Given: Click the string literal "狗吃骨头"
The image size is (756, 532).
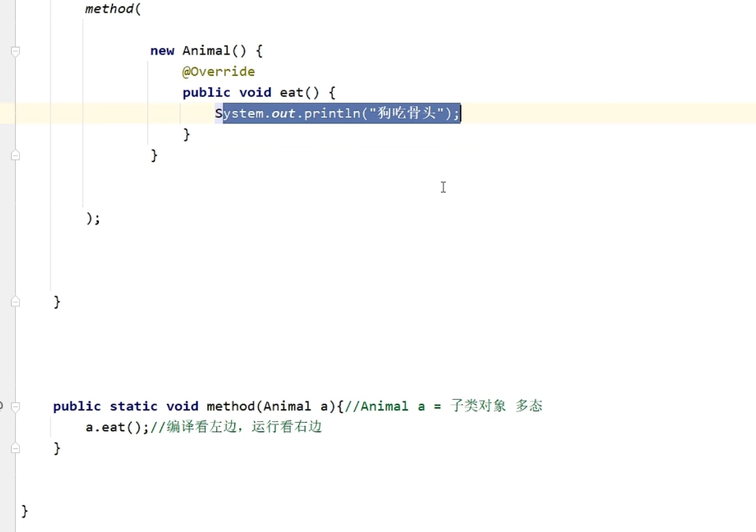Looking at the screenshot, I should [x=406, y=113].
